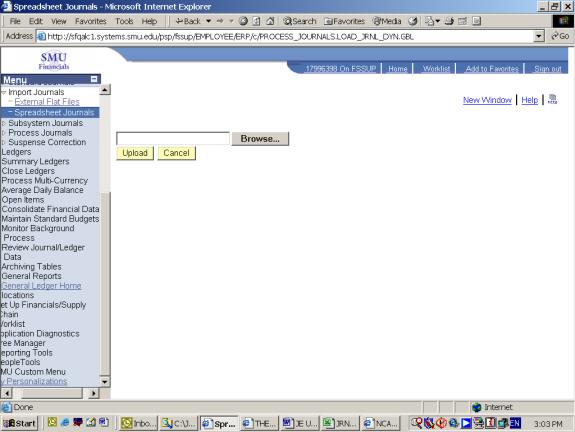Click the Upload button
This screenshot has height=432, width=575.
pos(135,153)
